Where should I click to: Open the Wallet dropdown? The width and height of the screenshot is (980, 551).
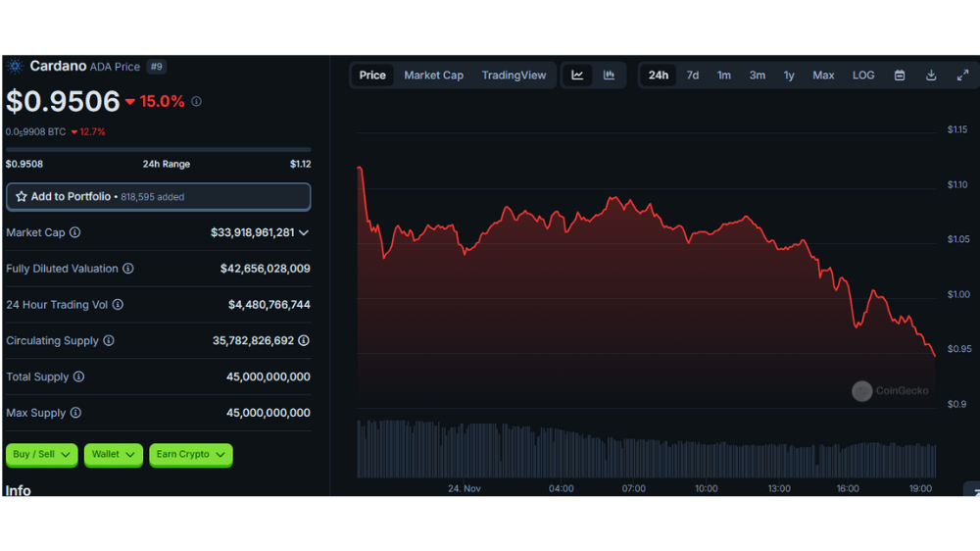point(113,455)
